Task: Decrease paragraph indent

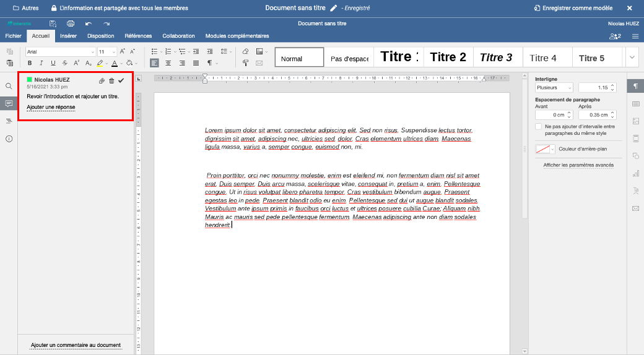Action: 196,51
